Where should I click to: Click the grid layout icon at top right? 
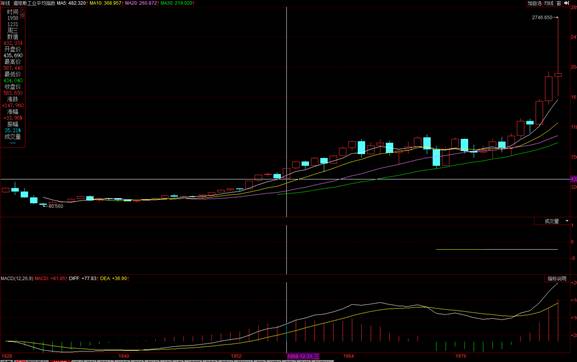(559, 3)
